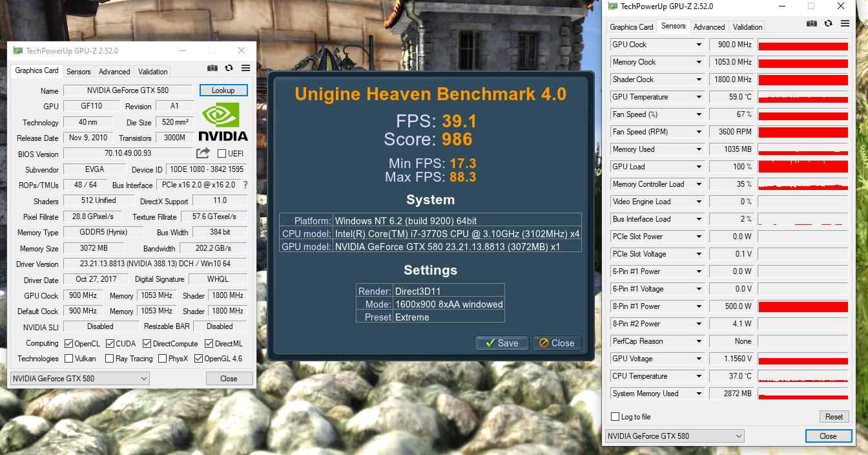The image size is (868, 455).
Task: Switch to Graphics Card tab in Sensors window
Action: (632, 27)
